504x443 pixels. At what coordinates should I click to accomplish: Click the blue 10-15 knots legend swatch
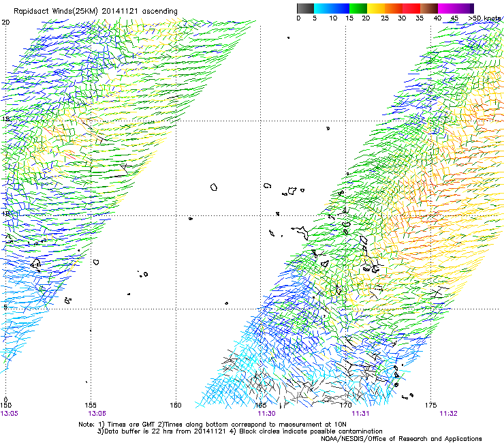click(341, 8)
